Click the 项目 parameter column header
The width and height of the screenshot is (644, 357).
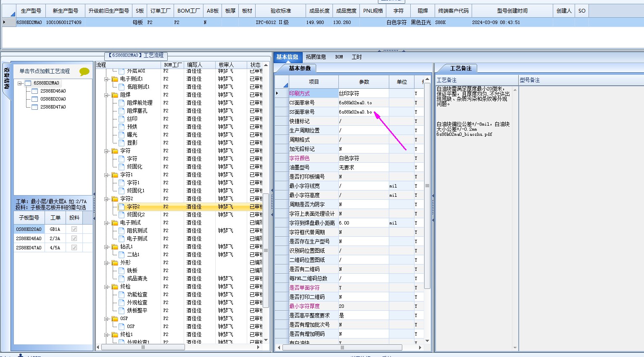(x=314, y=82)
